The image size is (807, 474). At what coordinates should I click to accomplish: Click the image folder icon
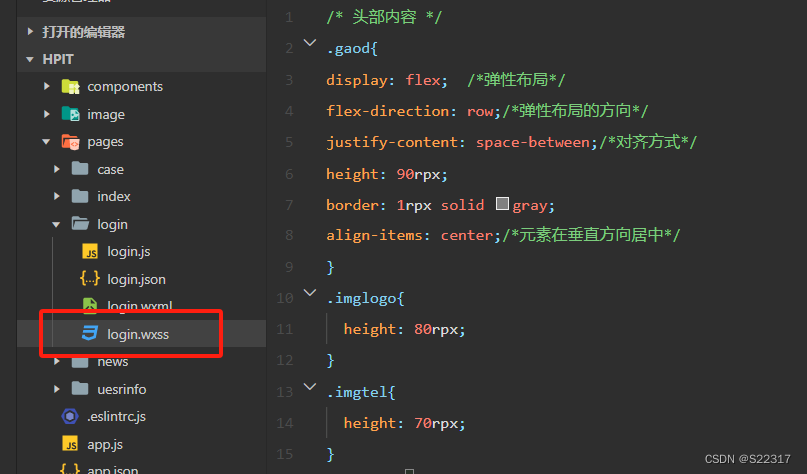point(71,114)
